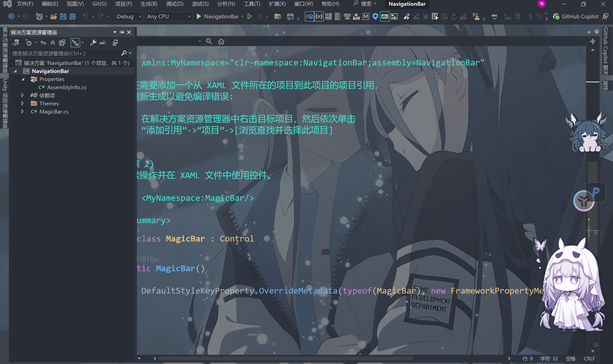613x364 pixels.
Task: Open the Debug configuration dropdown
Action: tap(129, 16)
